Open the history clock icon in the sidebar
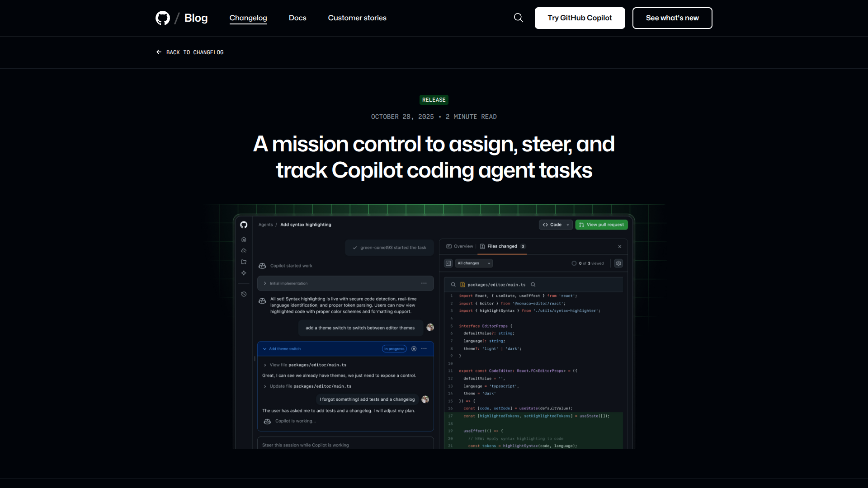The width and height of the screenshot is (868, 488). [244, 294]
